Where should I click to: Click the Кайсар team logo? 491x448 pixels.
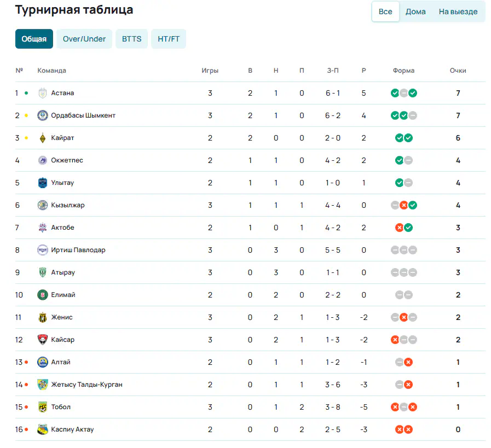click(x=43, y=340)
